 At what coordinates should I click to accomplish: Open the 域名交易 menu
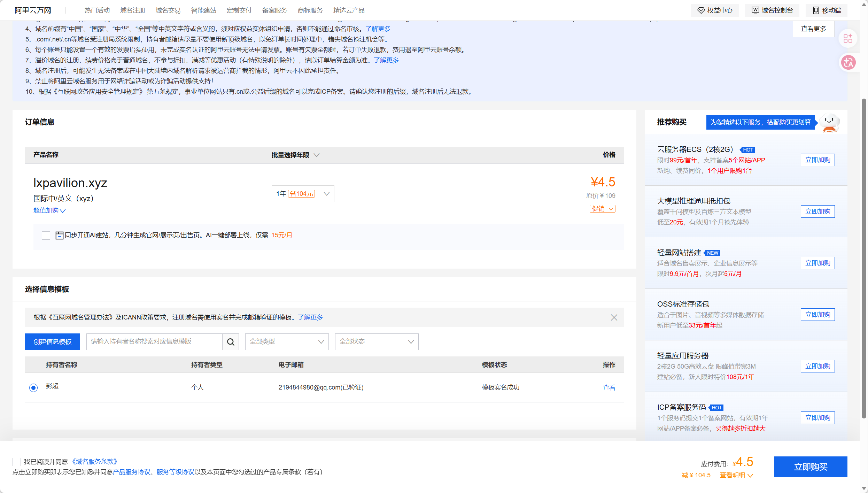click(168, 10)
